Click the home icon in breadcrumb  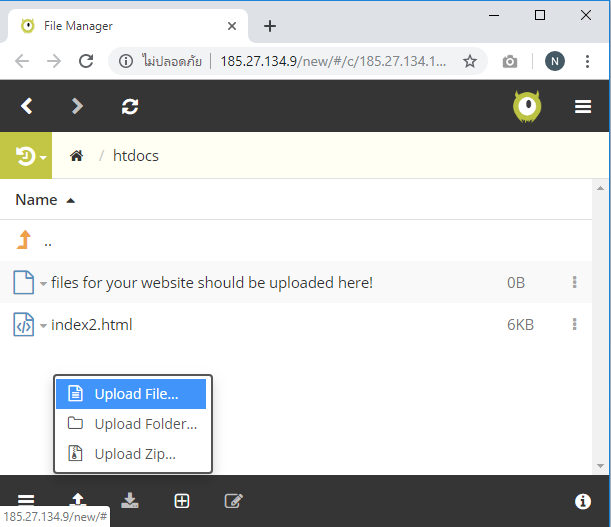coord(76,156)
